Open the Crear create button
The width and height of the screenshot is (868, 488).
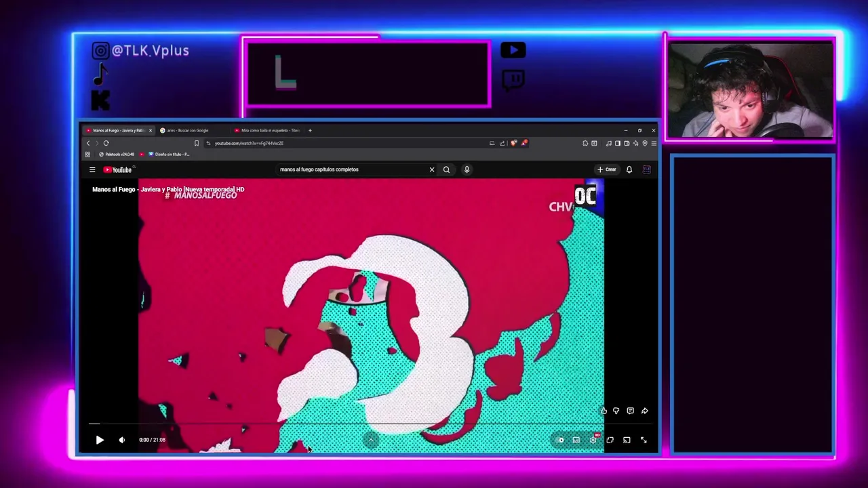coord(607,169)
